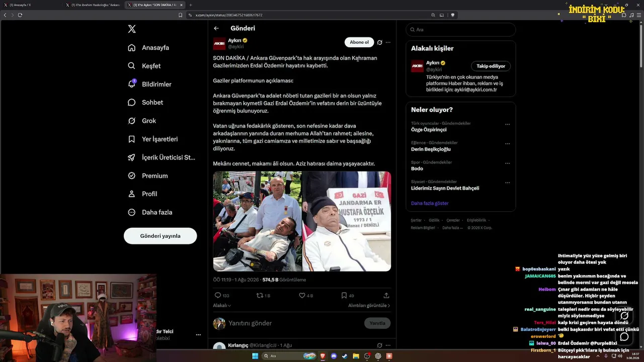Open Kırlangıç profile name in reply
The image size is (644, 362).
pyautogui.click(x=238, y=345)
